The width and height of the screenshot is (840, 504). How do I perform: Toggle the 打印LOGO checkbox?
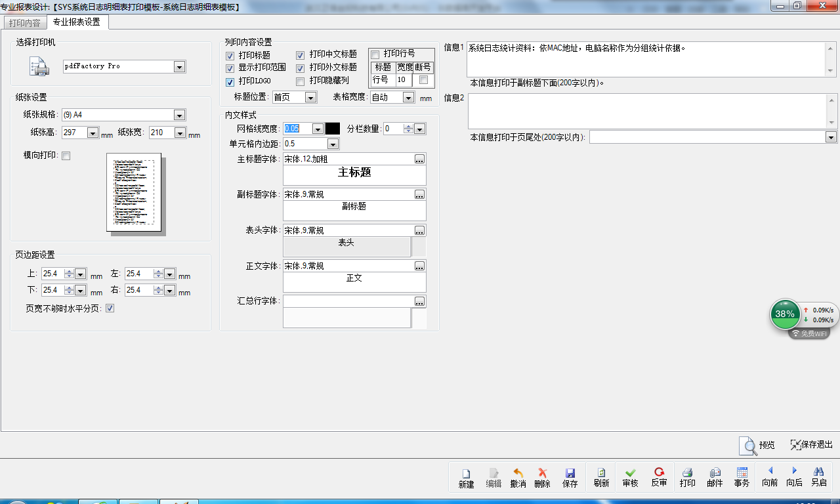[230, 82]
